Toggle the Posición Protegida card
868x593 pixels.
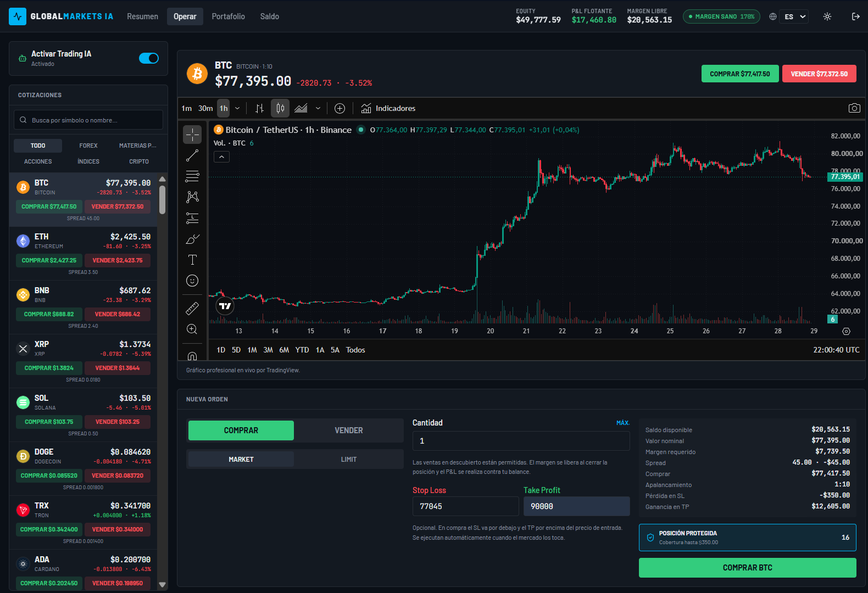tap(747, 538)
